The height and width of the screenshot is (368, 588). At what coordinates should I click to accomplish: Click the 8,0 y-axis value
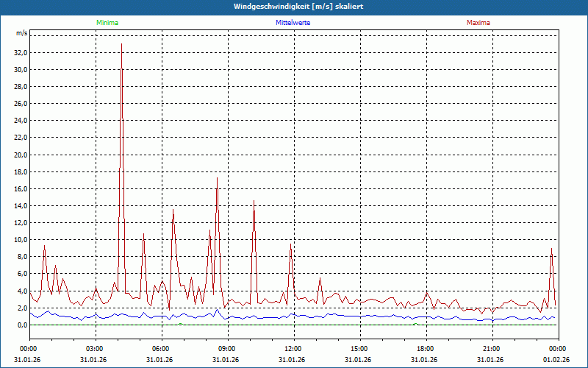pos(23,257)
